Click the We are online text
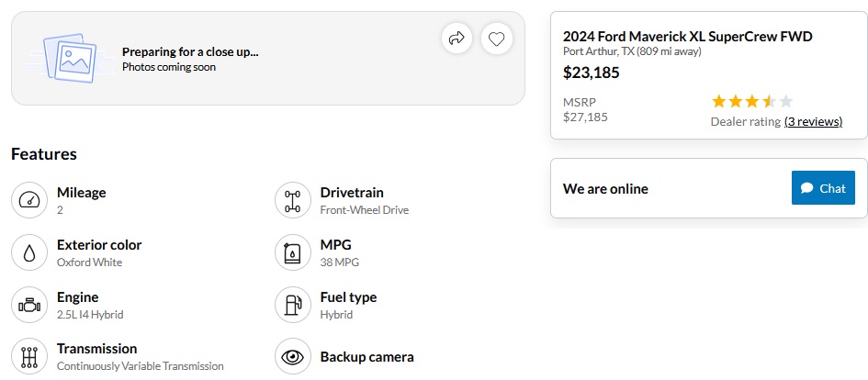Screen dimensions: 868x380 tap(605, 188)
